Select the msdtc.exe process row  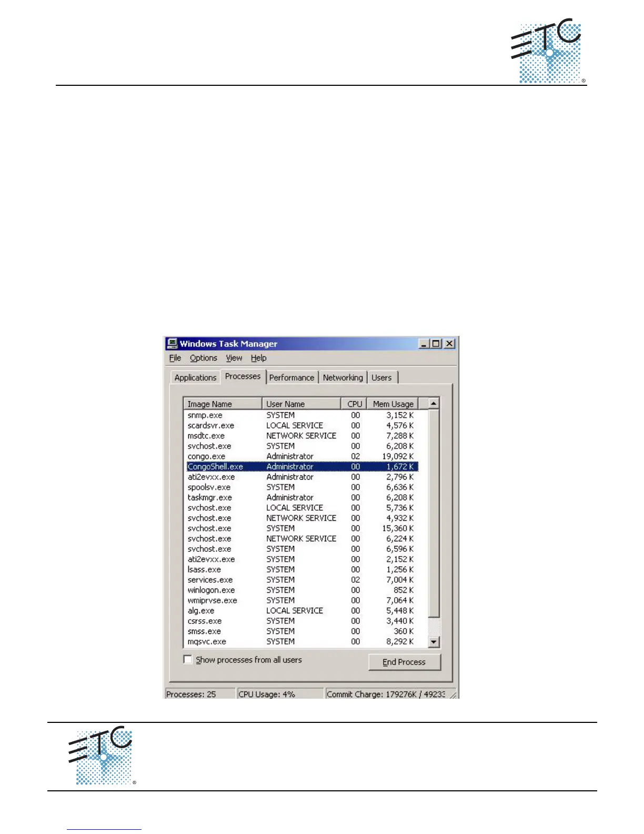301,435
